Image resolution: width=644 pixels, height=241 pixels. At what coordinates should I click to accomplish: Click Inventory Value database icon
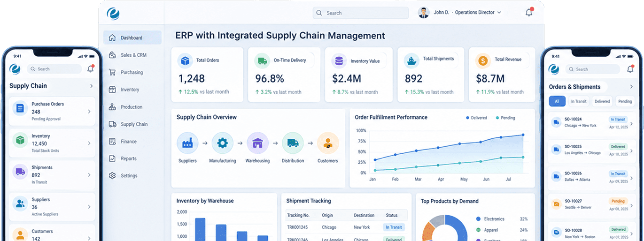(x=339, y=60)
